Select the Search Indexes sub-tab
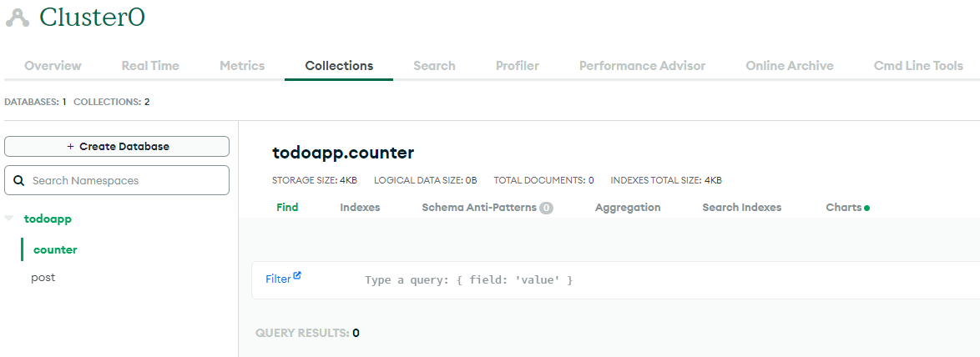980x357 pixels. pos(741,207)
